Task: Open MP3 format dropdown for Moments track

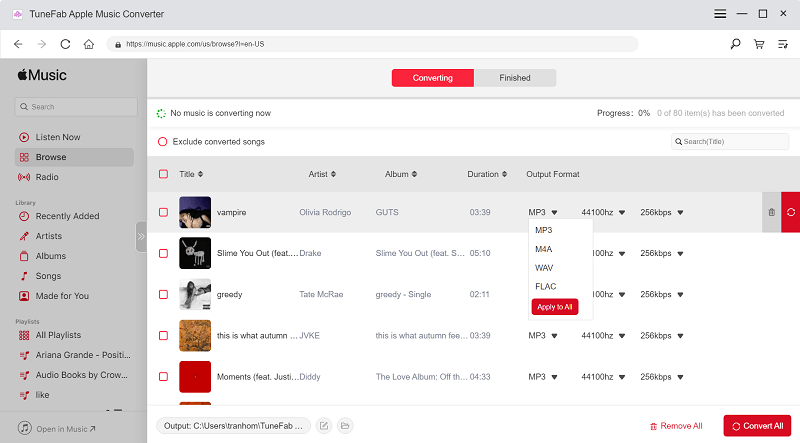Action: (x=543, y=377)
